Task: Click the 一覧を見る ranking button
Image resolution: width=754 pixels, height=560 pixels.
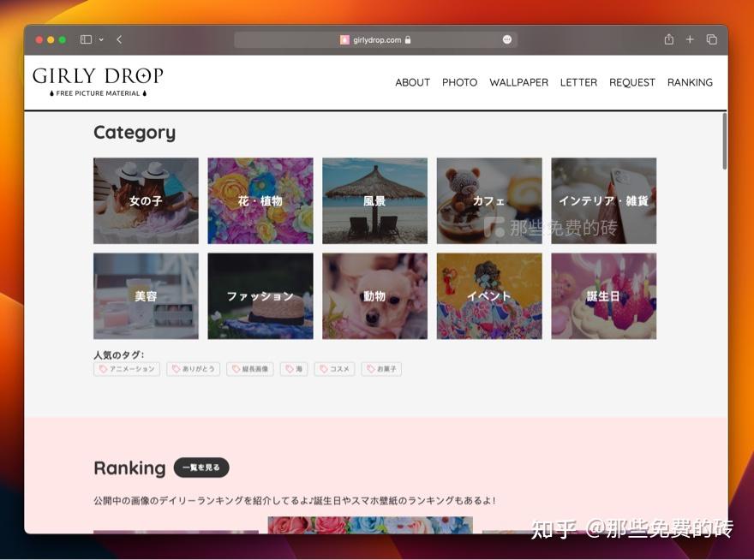Action: pyautogui.click(x=202, y=468)
